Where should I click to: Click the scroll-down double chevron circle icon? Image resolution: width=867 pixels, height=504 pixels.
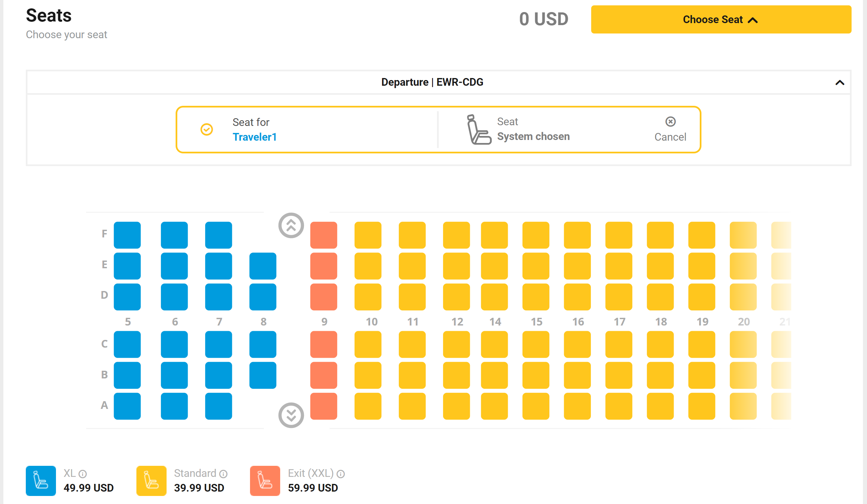pos(291,415)
